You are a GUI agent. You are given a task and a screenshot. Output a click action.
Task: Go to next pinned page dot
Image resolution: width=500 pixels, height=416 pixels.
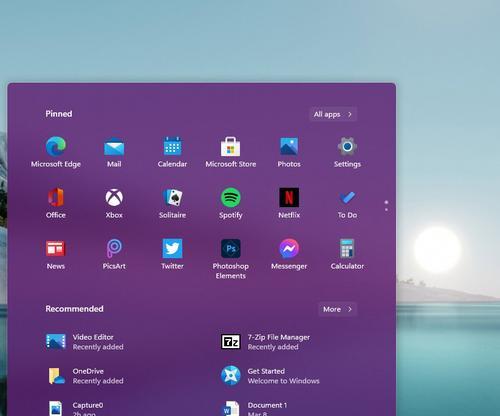click(x=386, y=210)
